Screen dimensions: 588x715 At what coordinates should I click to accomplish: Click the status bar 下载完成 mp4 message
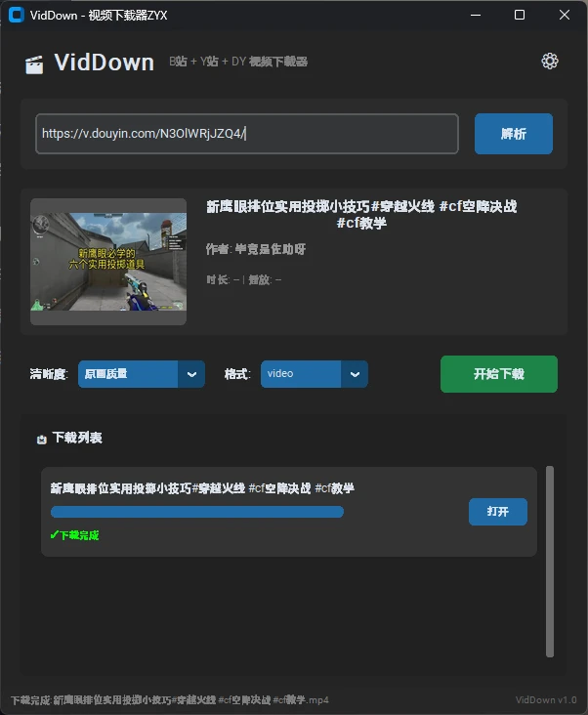pyautogui.click(x=170, y=700)
